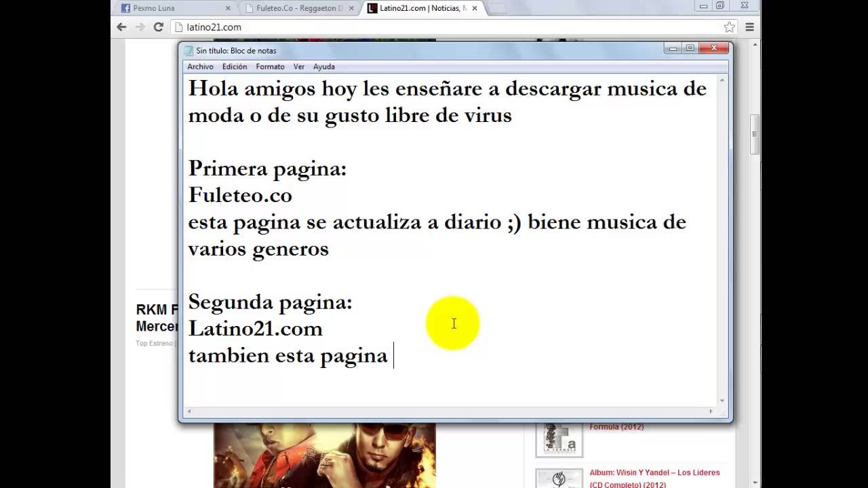The image size is (868, 488).
Task: Open the RKM headline link on latino21
Action: (x=157, y=318)
